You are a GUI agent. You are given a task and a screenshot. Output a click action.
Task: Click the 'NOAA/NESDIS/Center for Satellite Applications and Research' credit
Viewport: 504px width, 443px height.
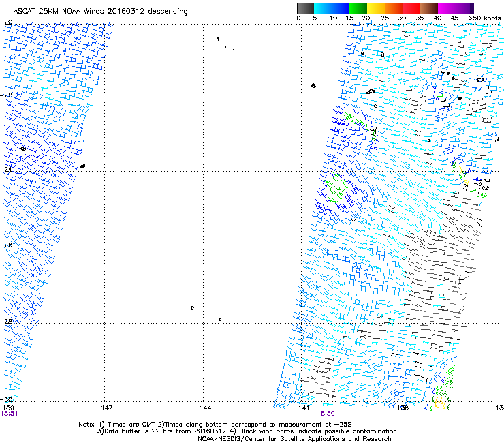coord(294,439)
